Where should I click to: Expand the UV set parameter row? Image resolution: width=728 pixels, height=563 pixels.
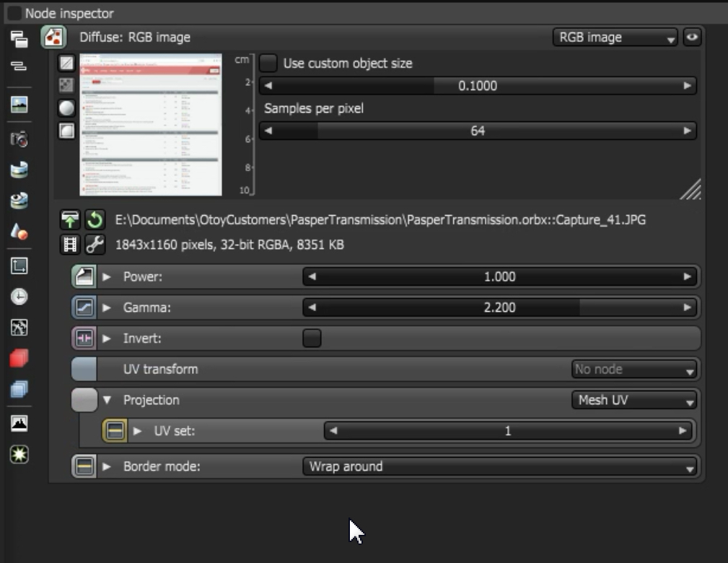(x=137, y=431)
